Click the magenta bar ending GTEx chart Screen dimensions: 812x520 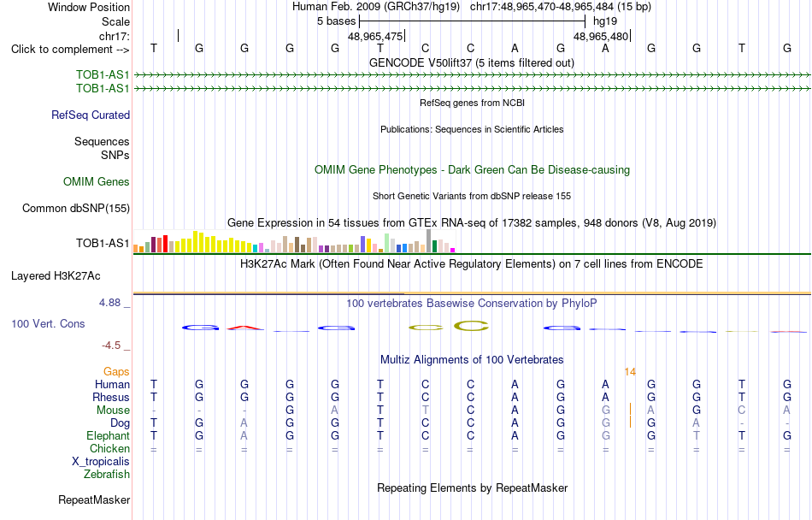click(453, 250)
